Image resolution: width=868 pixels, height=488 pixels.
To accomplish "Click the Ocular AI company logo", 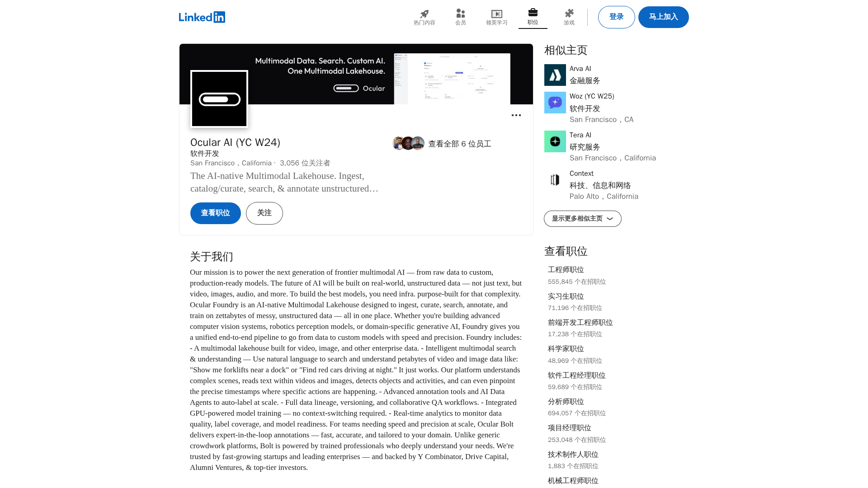I will point(219,99).
